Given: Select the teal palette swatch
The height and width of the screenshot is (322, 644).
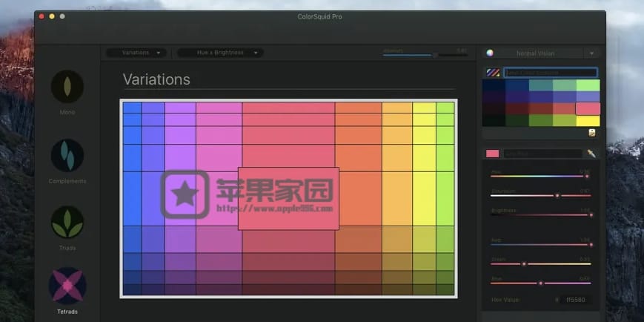Looking at the screenshot, I should (540, 85).
